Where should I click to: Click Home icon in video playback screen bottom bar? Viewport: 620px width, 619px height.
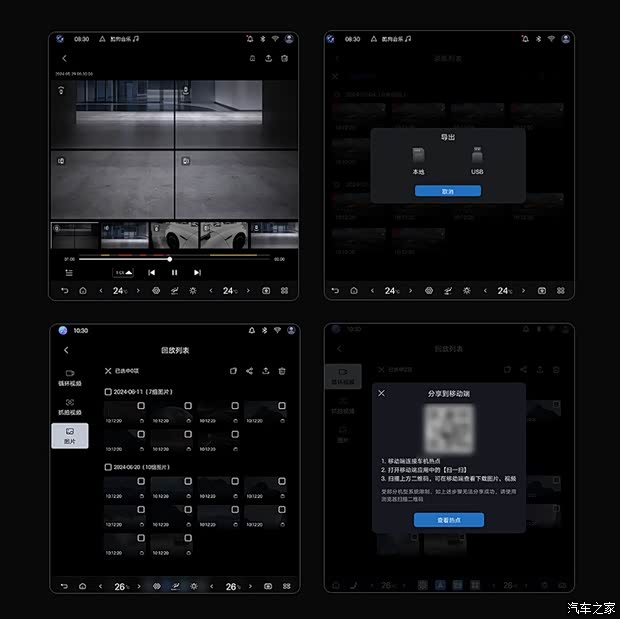point(83,291)
